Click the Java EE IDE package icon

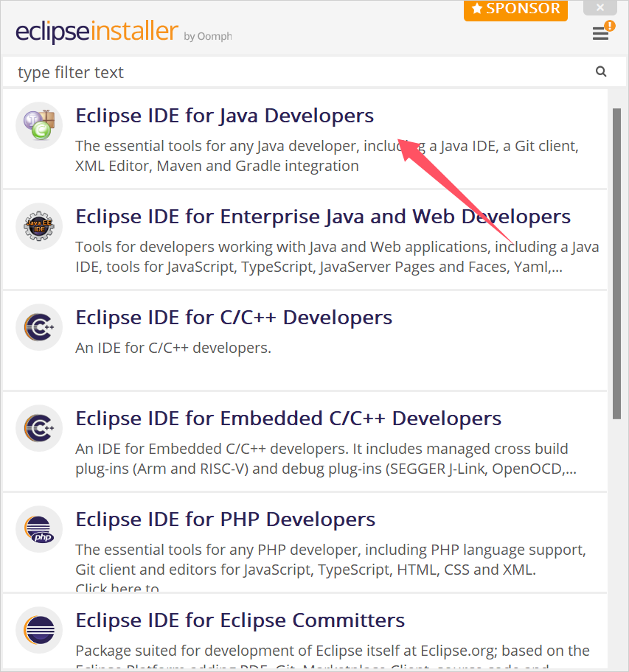[x=39, y=226]
